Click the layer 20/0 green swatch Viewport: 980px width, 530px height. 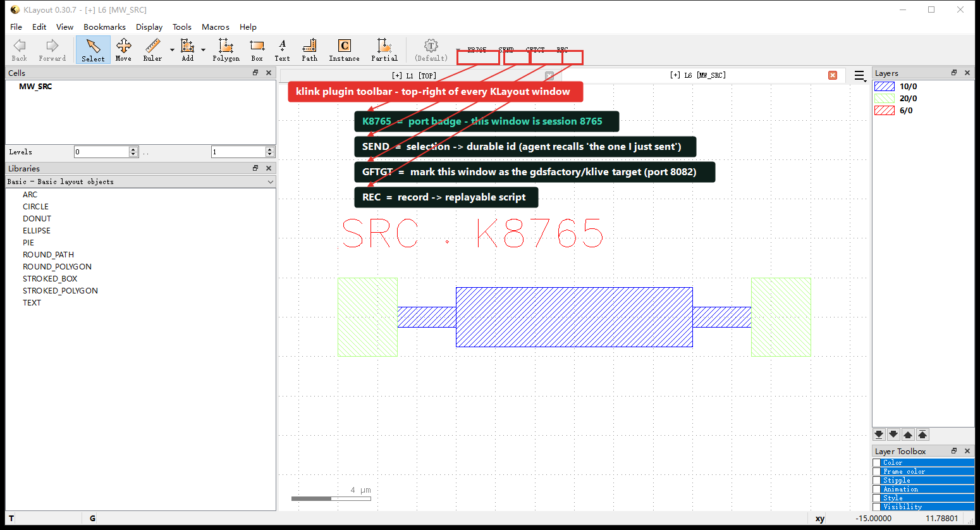click(x=885, y=98)
